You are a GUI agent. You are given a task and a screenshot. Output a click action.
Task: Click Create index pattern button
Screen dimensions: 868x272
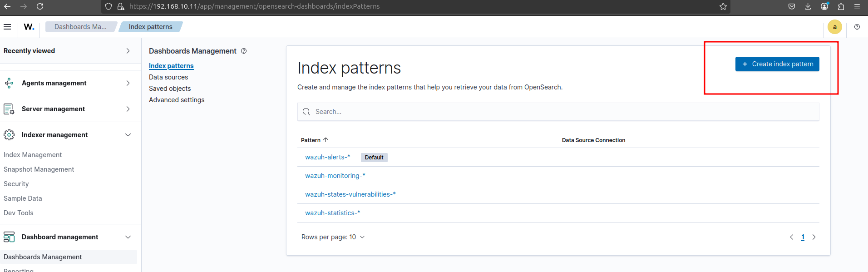click(777, 64)
